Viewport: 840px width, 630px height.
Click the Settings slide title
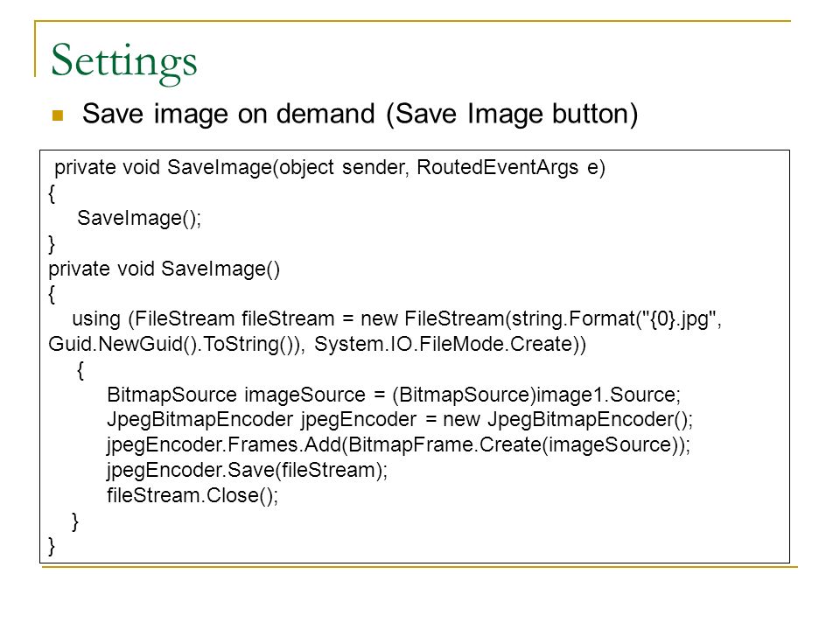pyautogui.click(x=123, y=63)
